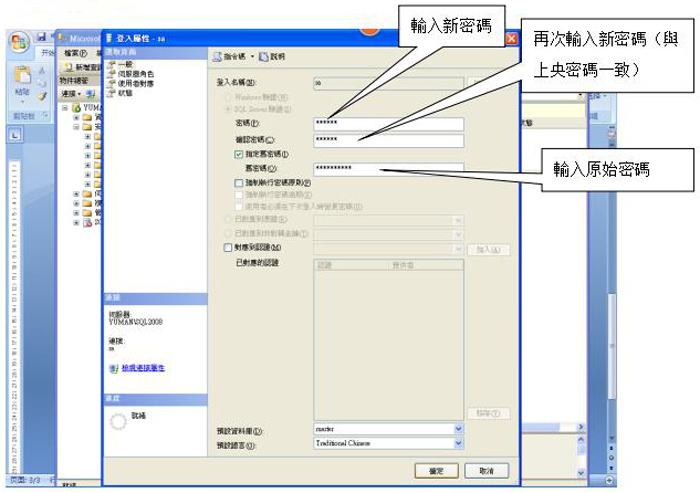Check the 對應到認證 checkbox

(226, 245)
